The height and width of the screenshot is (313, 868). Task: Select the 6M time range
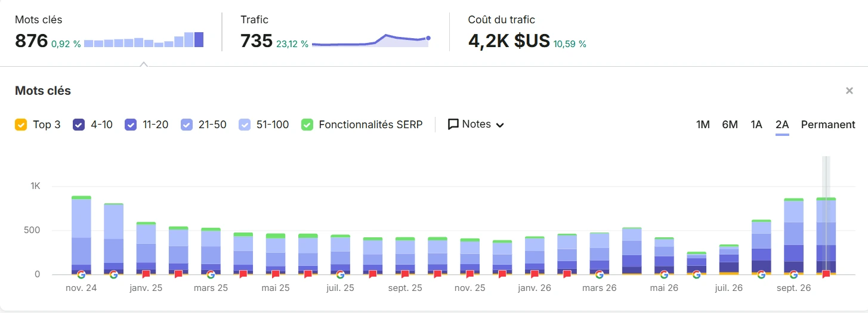pos(730,125)
